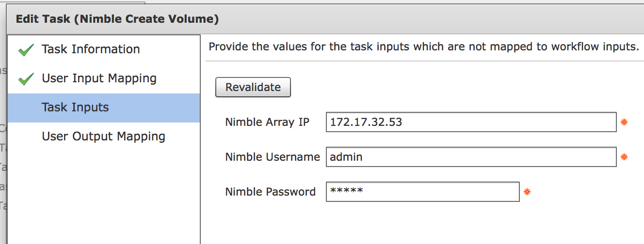Click the "Nimble Username" label
This screenshot has height=244, width=644.
click(x=273, y=157)
